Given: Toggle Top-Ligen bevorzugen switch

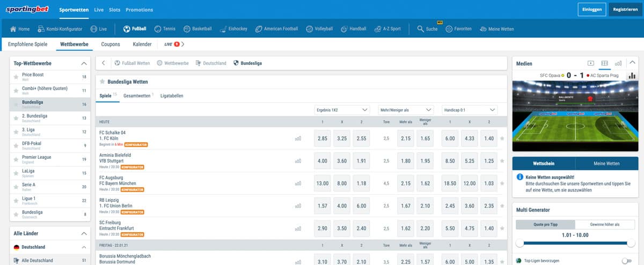Looking at the screenshot, I should click(x=626, y=261).
